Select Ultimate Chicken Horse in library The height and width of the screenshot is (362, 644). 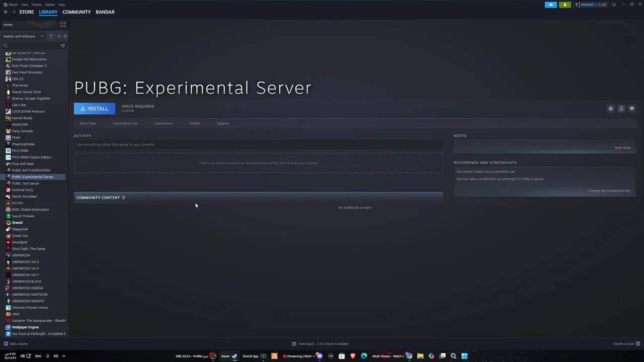tap(30, 308)
